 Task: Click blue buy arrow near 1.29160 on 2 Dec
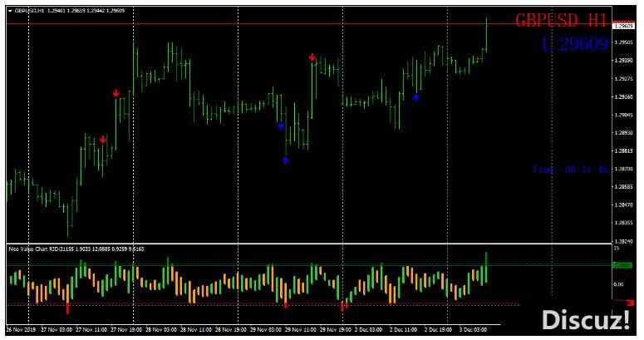point(416,97)
